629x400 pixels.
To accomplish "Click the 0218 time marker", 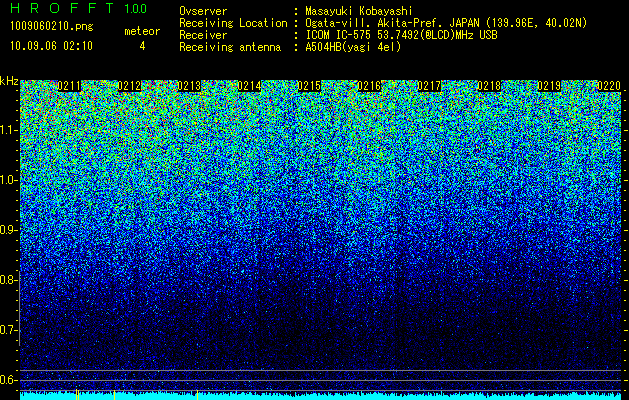I will click(x=489, y=86).
